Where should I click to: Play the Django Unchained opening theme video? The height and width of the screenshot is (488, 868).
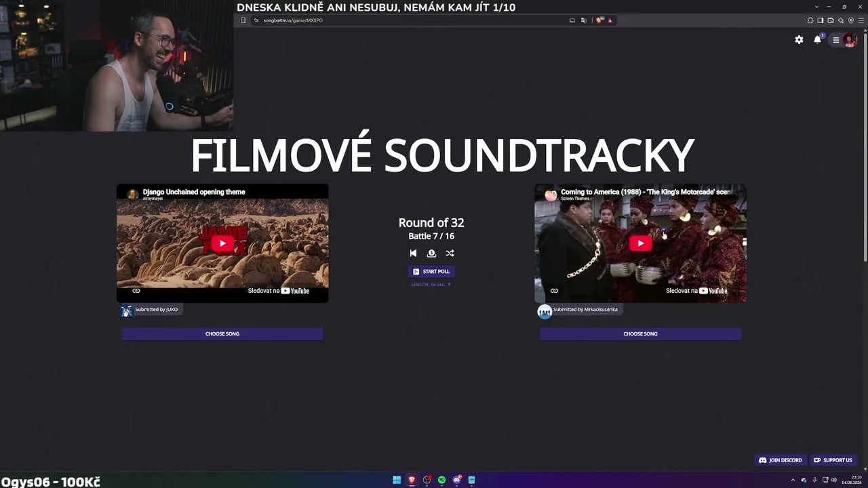(x=222, y=243)
